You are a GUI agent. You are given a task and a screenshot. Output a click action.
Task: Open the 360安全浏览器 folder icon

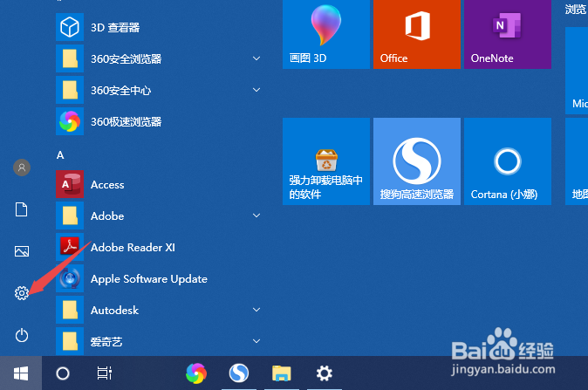tap(70, 58)
